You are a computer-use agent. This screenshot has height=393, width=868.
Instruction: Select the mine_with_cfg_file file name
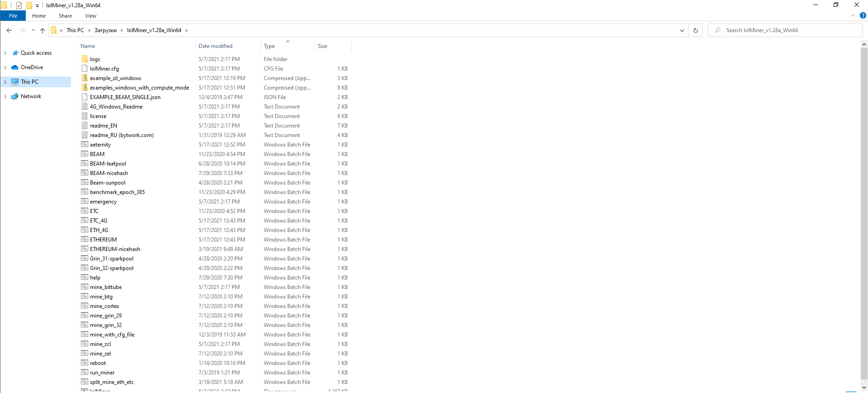(x=112, y=335)
